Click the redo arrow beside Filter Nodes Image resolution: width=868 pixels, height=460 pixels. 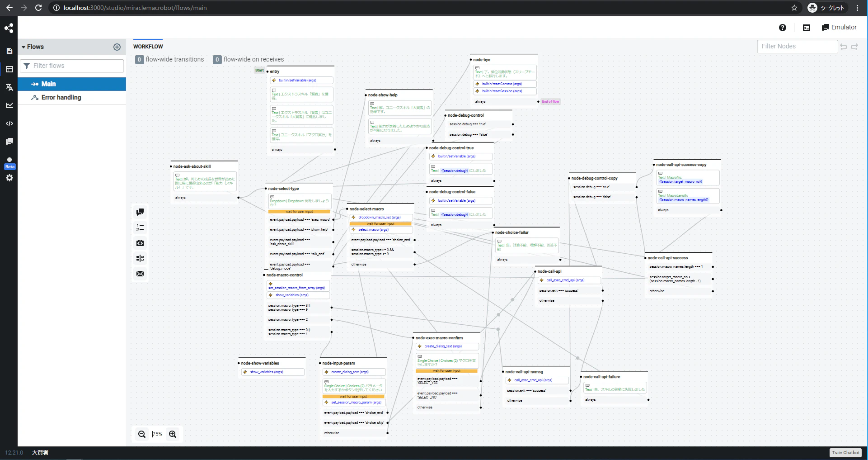tap(854, 47)
